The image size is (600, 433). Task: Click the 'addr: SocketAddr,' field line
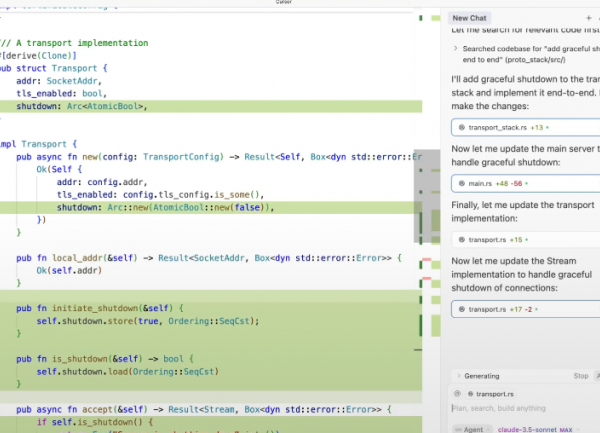(x=59, y=81)
